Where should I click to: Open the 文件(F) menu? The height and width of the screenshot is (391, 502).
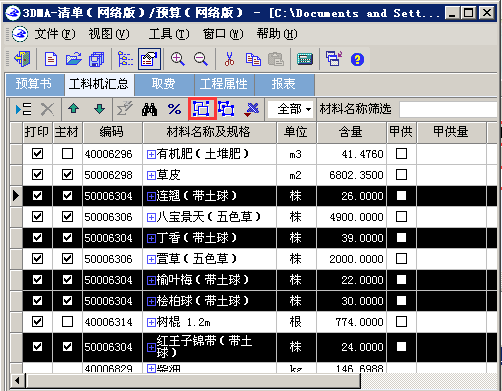[x=55, y=34]
